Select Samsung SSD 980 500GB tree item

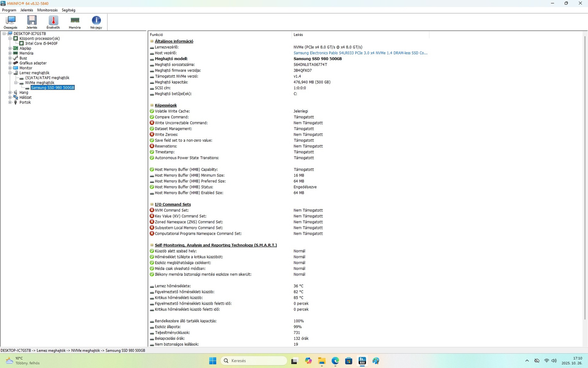(53, 87)
